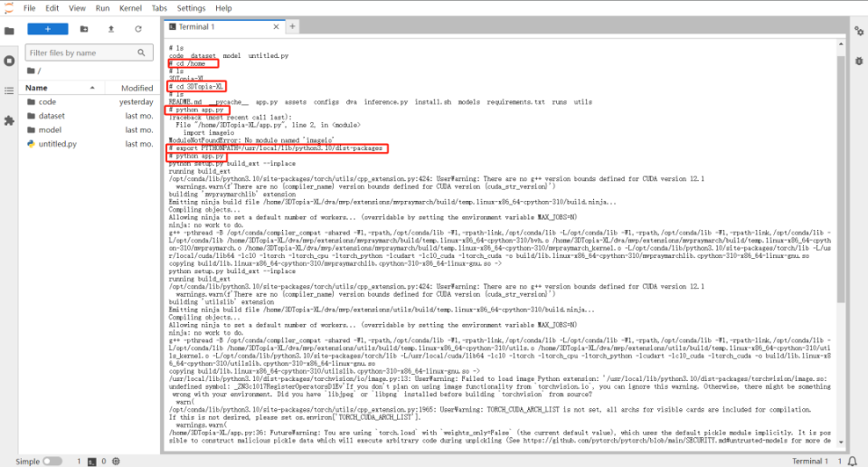Click the 'cd 3DTopia-XL' command line in the terminal

tap(196, 86)
